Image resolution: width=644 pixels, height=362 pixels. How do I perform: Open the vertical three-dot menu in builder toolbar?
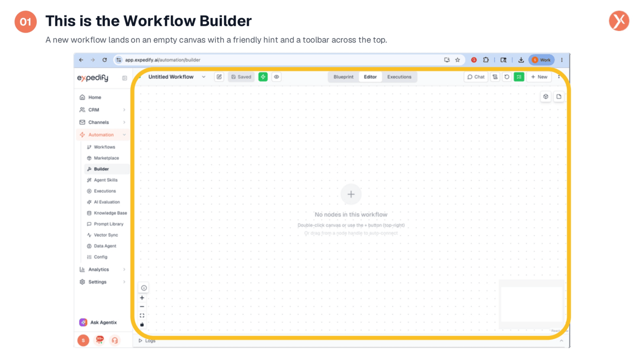click(x=559, y=77)
